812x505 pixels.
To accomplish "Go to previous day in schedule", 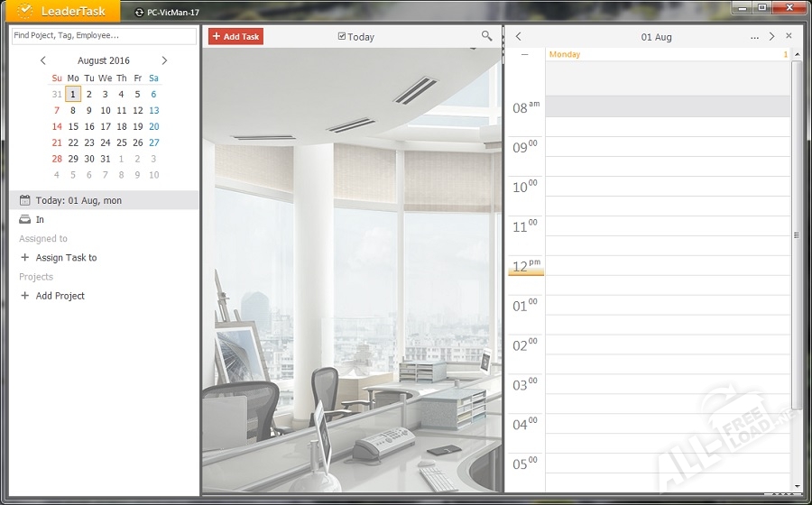I will click(518, 37).
